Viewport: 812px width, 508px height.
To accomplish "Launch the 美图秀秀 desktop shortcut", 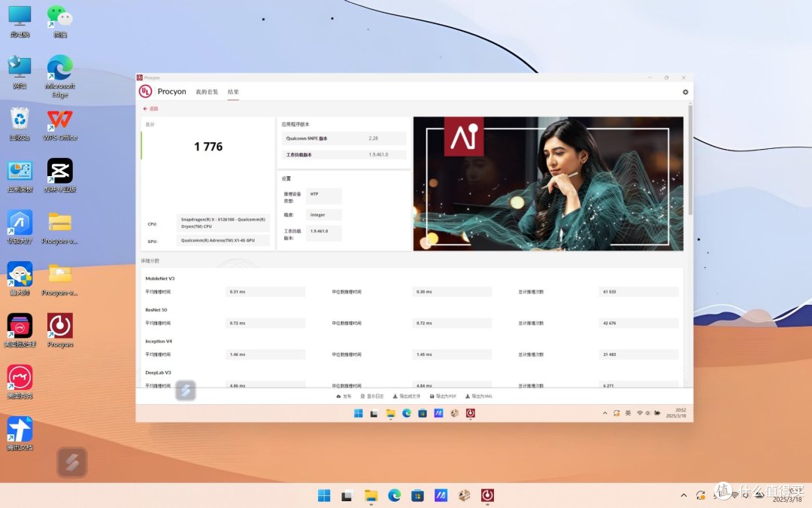I will pos(20,382).
